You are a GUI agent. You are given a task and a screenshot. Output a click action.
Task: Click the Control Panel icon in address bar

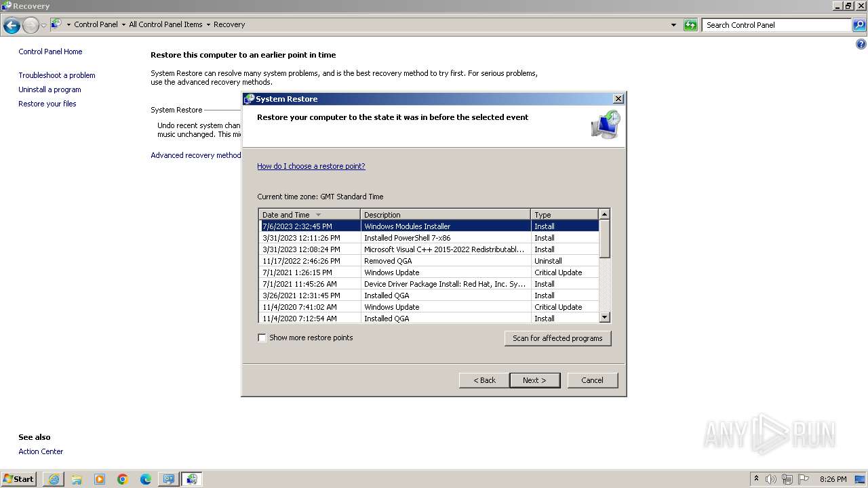pyautogui.click(x=56, y=24)
